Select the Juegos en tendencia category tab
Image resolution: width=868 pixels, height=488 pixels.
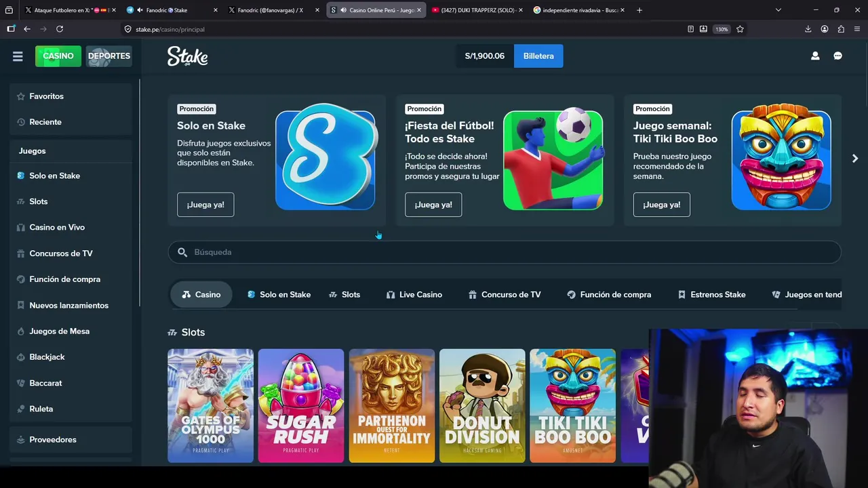pyautogui.click(x=807, y=295)
